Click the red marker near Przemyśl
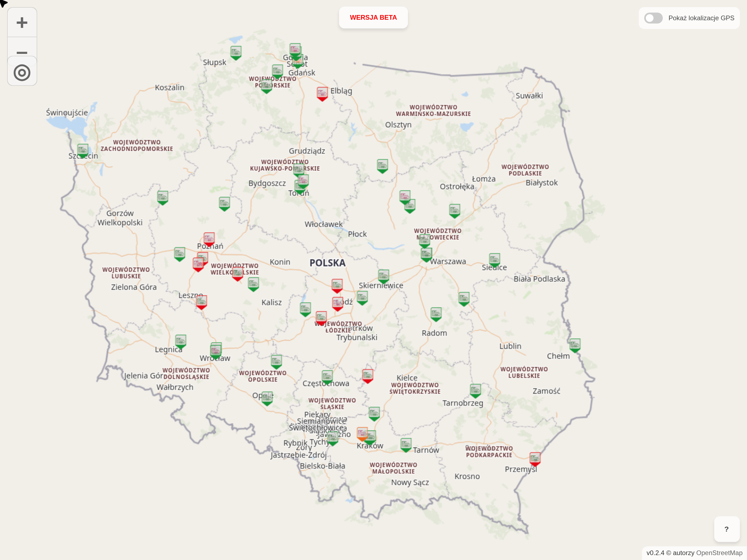The image size is (747, 560). point(535,459)
